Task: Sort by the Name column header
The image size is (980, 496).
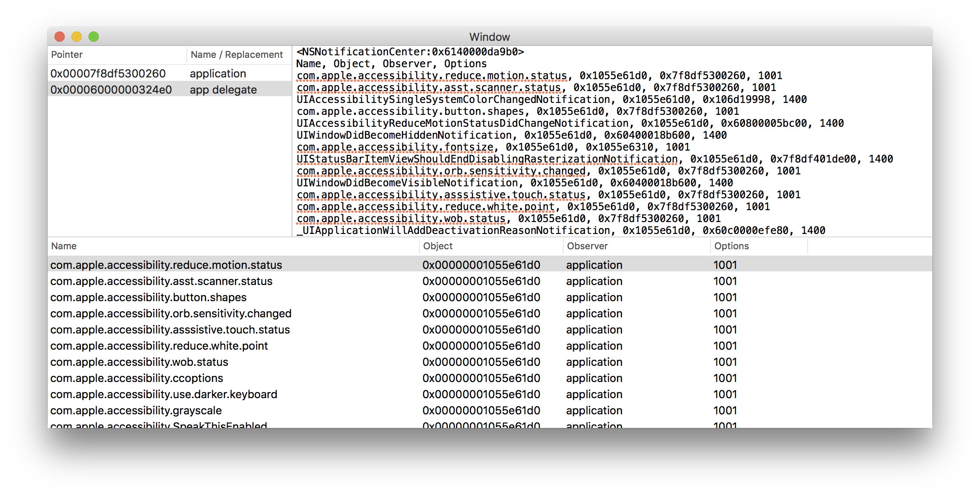Action: (x=64, y=246)
